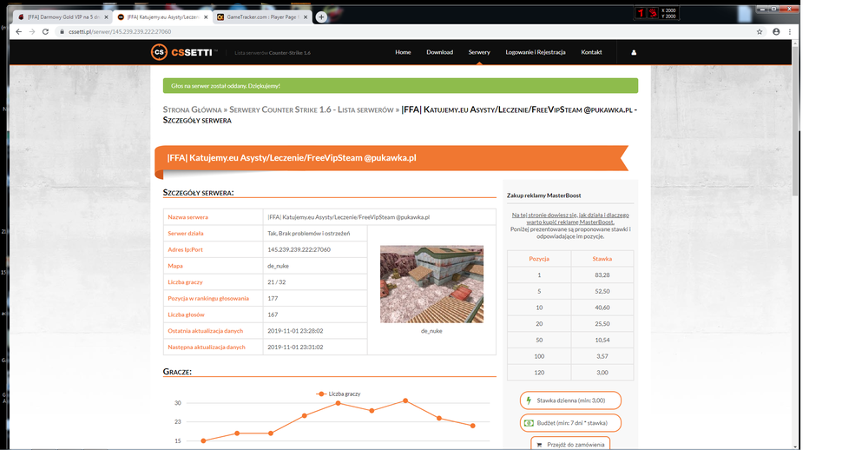
Task: Click the Tak, Brak problemów i ostrzeżeń status
Action: pos(309,234)
